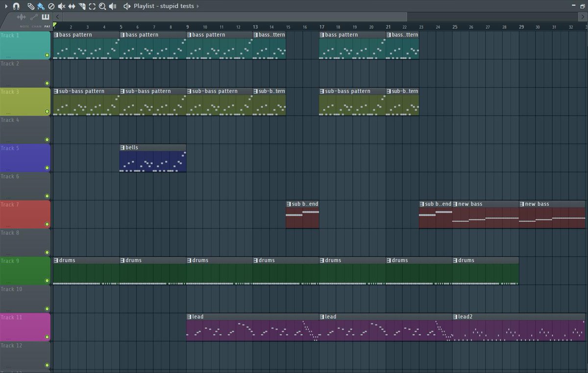Image resolution: width=588 pixels, height=373 pixels.
Task: Click bar 17 on the timeline ruler
Action: 321,27
